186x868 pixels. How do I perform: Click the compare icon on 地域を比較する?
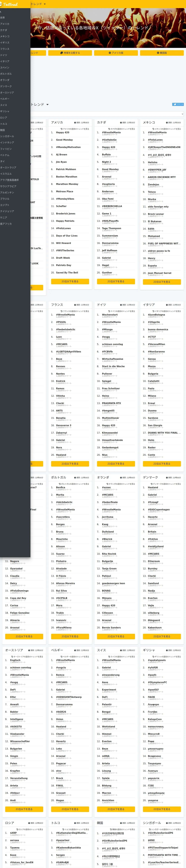61,53
